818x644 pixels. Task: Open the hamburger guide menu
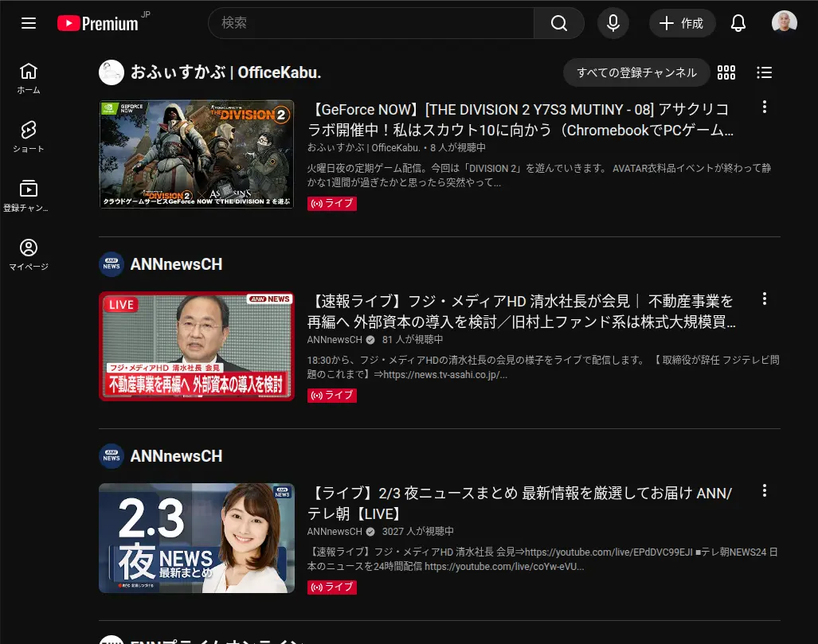29,23
